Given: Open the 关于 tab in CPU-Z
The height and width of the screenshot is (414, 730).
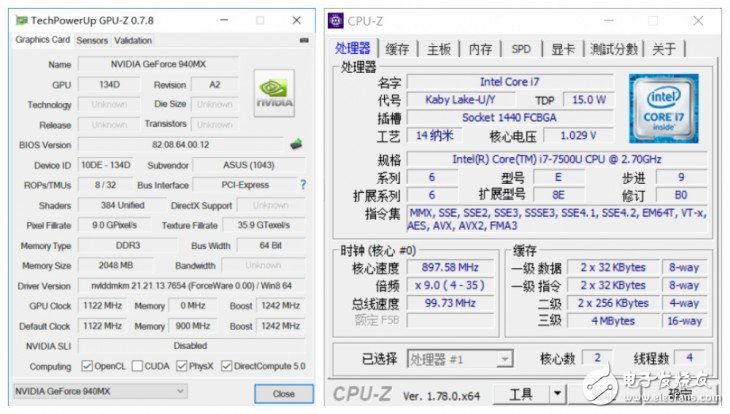Looking at the screenshot, I should click(x=664, y=49).
